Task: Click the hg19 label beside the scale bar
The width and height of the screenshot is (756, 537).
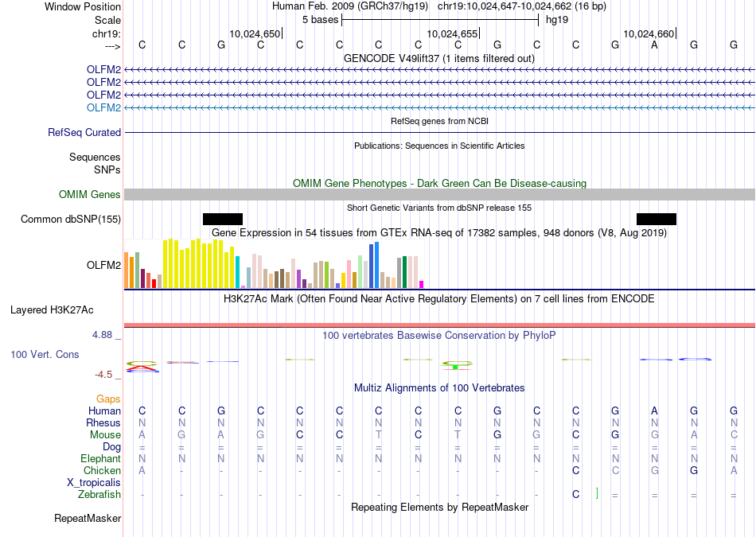Action: [x=557, y=20]
